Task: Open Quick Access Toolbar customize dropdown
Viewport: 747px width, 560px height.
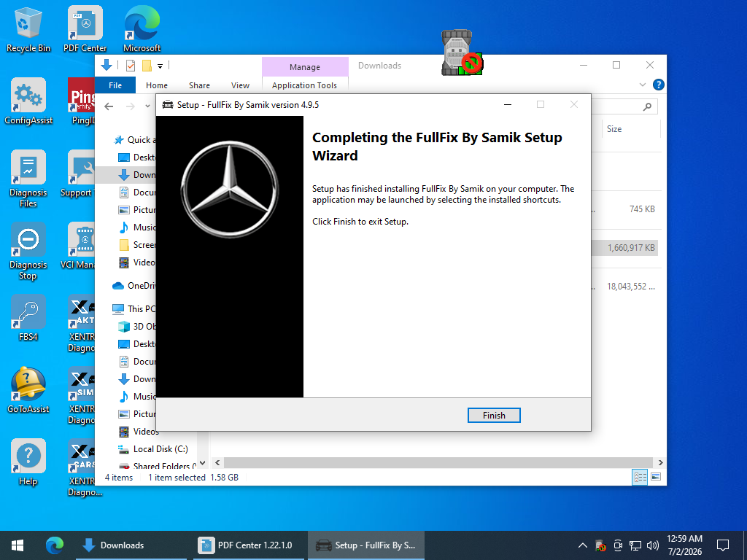Action: coord(160,66)
